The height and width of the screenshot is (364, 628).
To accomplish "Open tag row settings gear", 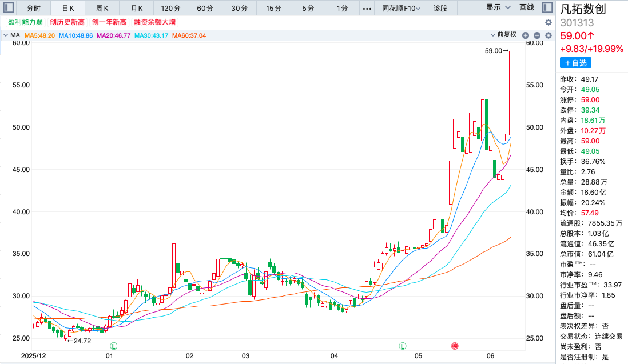I will pyautogui.click(x=548, y=22).
